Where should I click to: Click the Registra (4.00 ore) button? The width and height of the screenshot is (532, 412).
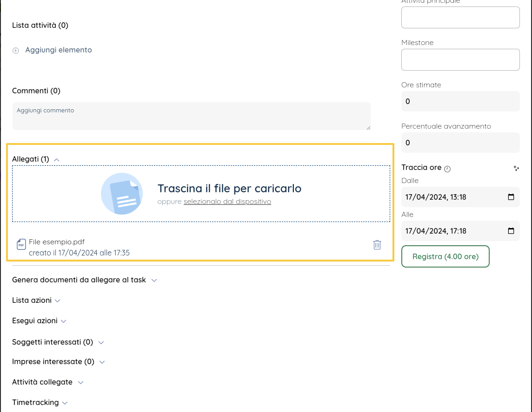pyautogui.click(x=445, y=256)
